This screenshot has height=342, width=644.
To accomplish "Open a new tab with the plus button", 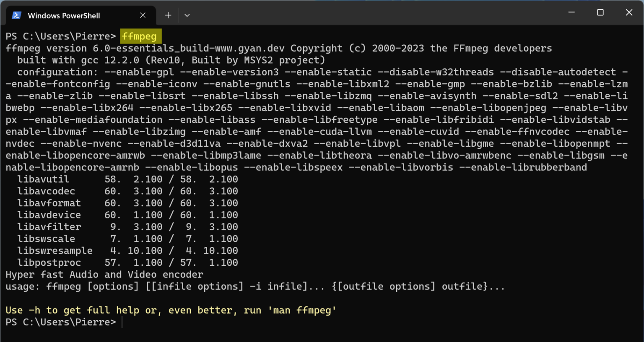I will 168,15.
